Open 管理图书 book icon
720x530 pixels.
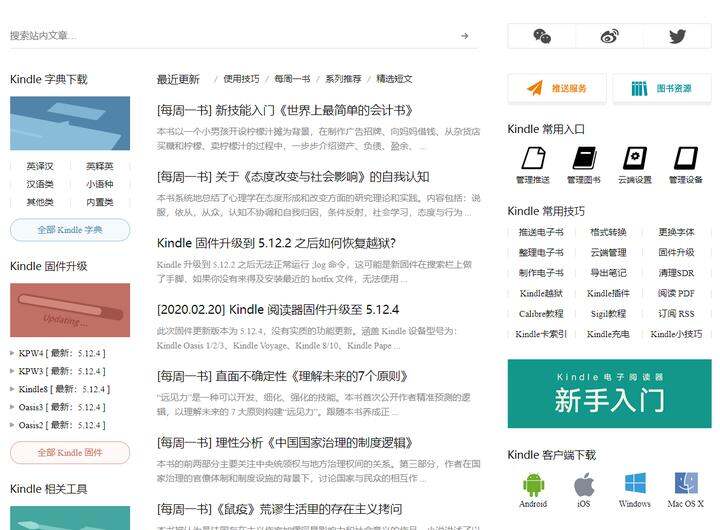[584, 158]
